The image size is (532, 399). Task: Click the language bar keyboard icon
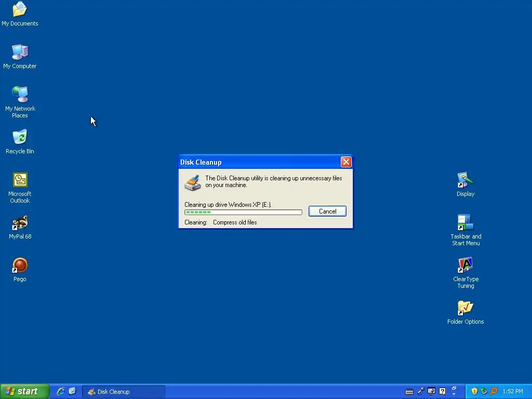[409, 392]
